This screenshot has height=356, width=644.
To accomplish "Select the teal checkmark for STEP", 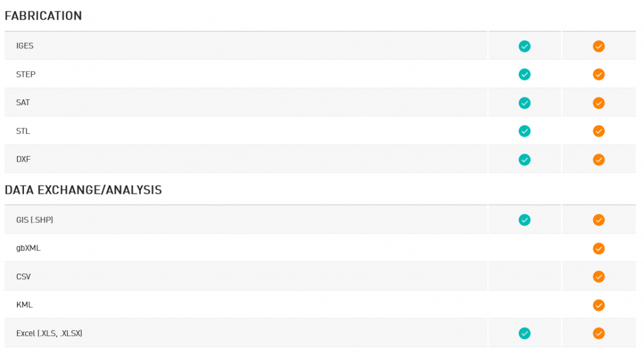I will coord(525,74).
